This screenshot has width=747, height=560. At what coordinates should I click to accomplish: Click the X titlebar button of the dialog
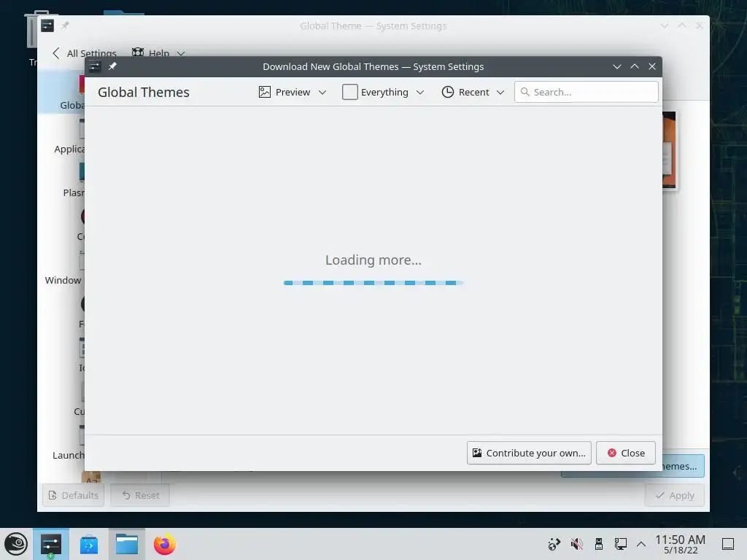[652, 66]
